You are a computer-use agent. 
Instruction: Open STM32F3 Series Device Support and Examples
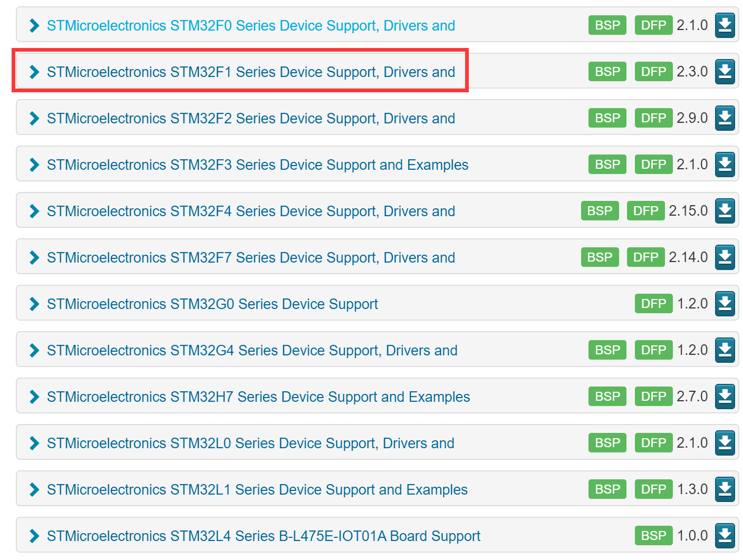[x=257, y=165]
